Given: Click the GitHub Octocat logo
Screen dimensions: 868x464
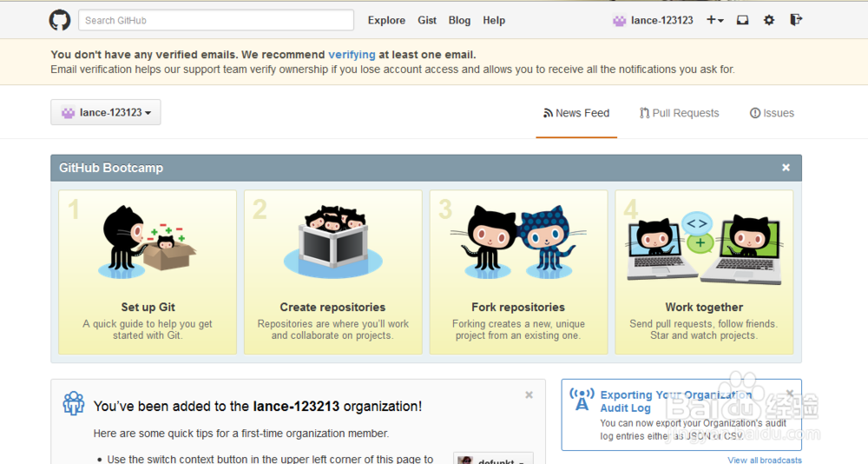Looking at the screenshot, I should click(x=60, y=21).
